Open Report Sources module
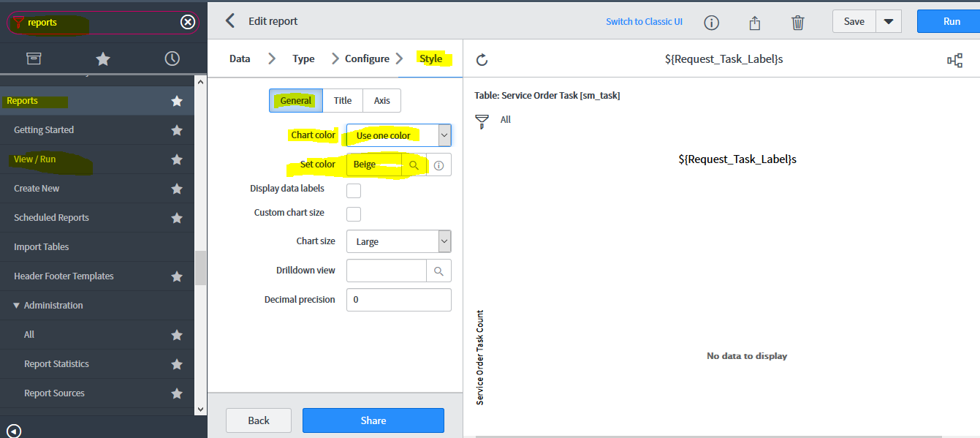The width and height of the screenshot is (980, 438). pos(54,393)
